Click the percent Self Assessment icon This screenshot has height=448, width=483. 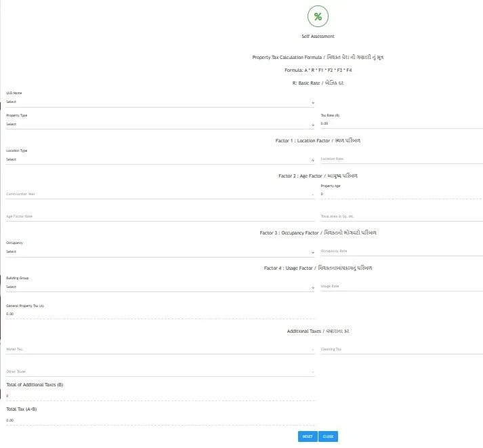click(318, 16)
